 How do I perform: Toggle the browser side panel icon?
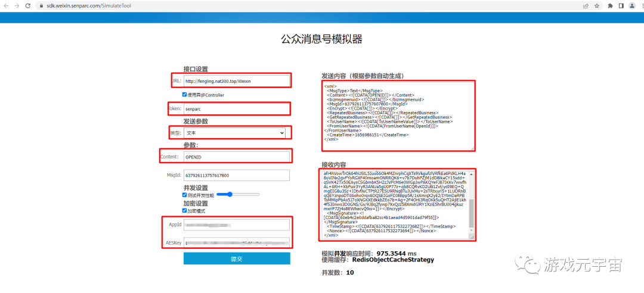click(x=621, y=6)
